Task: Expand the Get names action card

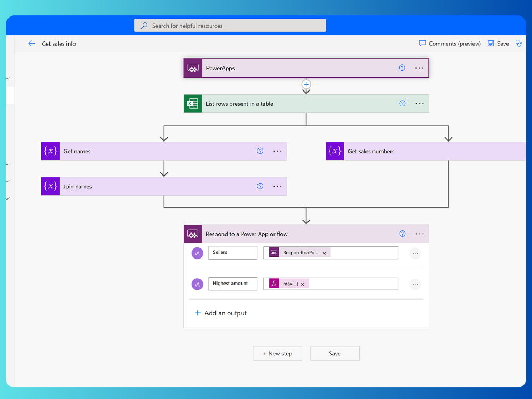Action: coord(164,151)
